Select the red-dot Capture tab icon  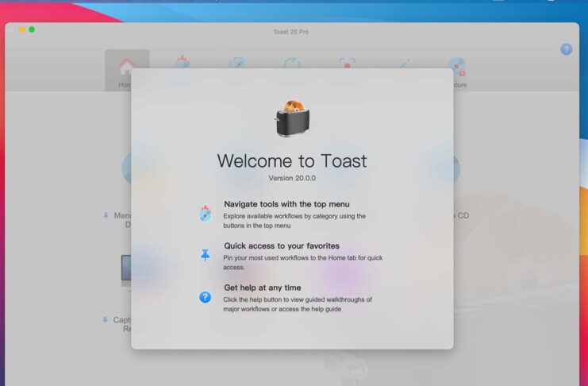pos(347,63)
